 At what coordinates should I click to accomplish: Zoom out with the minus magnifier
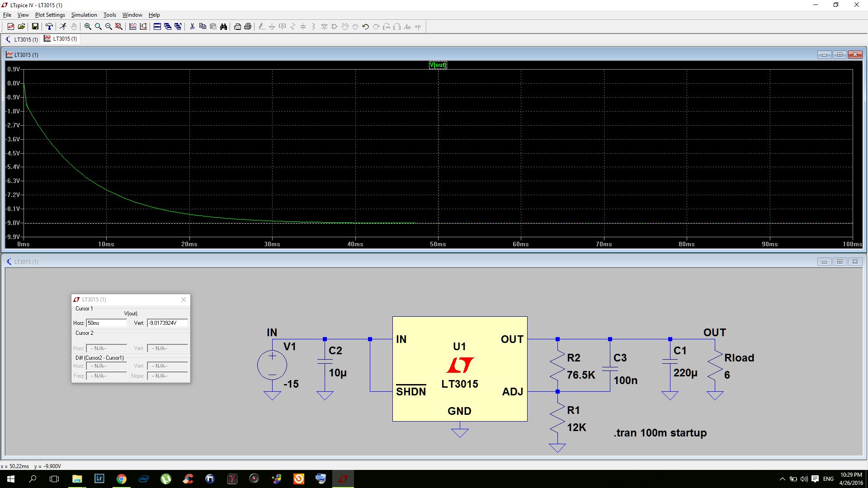[x=108, y=27]
